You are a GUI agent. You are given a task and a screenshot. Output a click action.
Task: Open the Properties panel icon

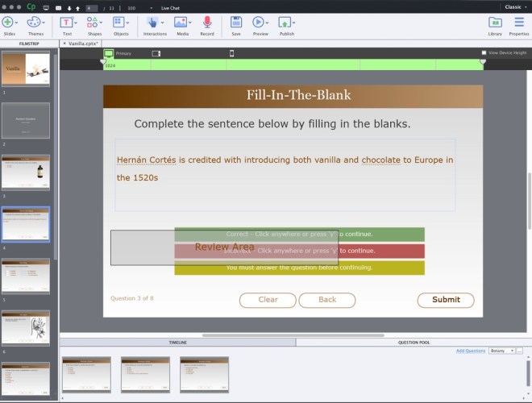point(519,23)
